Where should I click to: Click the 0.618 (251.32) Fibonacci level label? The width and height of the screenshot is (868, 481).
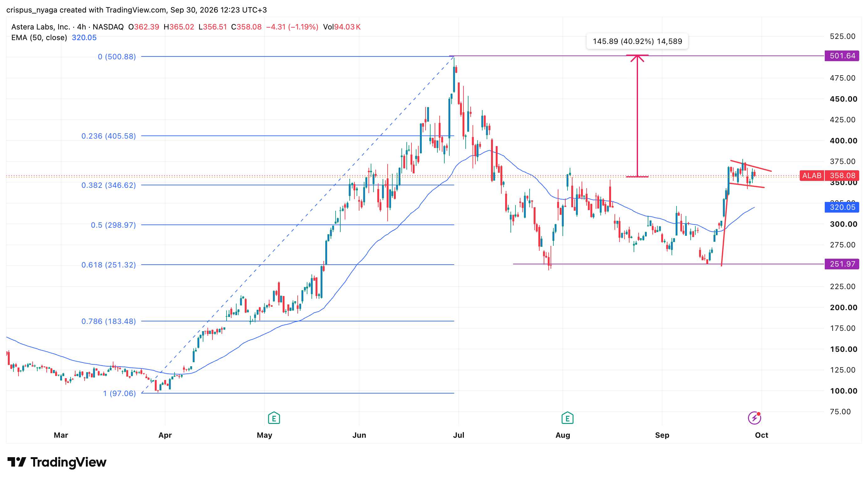coord(108,265)
